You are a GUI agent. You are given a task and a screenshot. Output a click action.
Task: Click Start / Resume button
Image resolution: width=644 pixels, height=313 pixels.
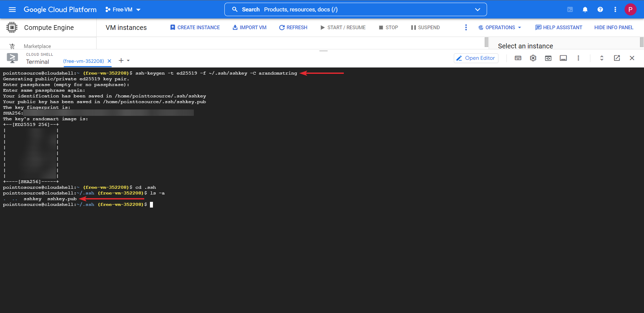coord(343,28)
